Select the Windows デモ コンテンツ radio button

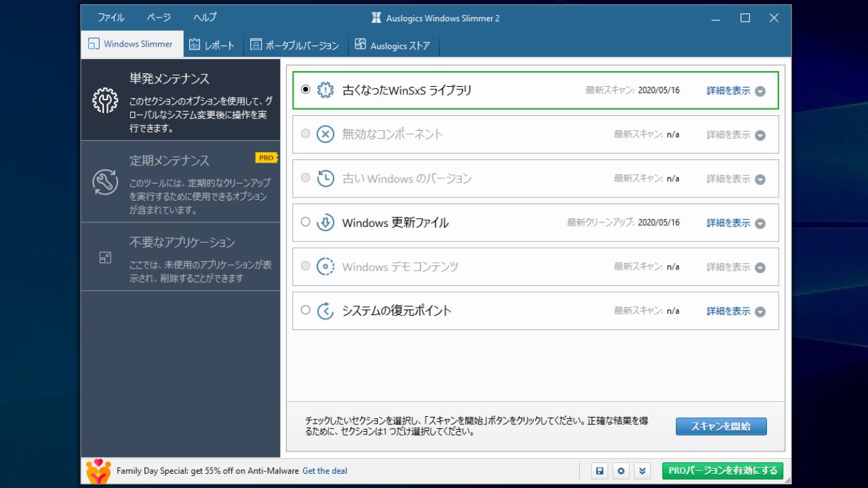(x=305, y=266)
